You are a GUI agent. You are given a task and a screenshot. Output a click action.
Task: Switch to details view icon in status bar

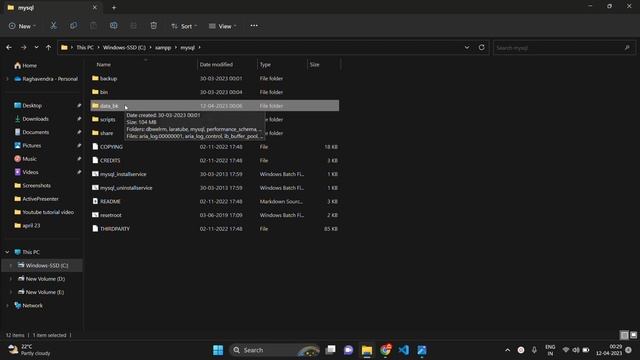pyautogui.click(x=624, y=335)
